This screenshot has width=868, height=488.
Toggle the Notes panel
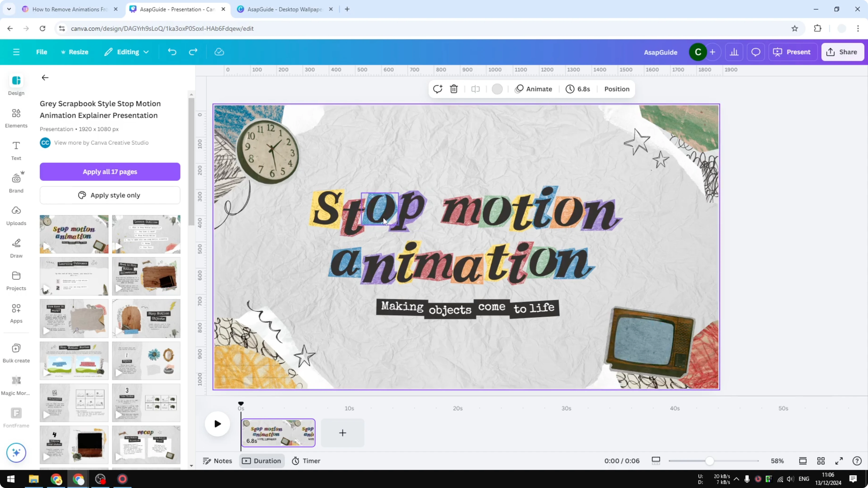217,461
